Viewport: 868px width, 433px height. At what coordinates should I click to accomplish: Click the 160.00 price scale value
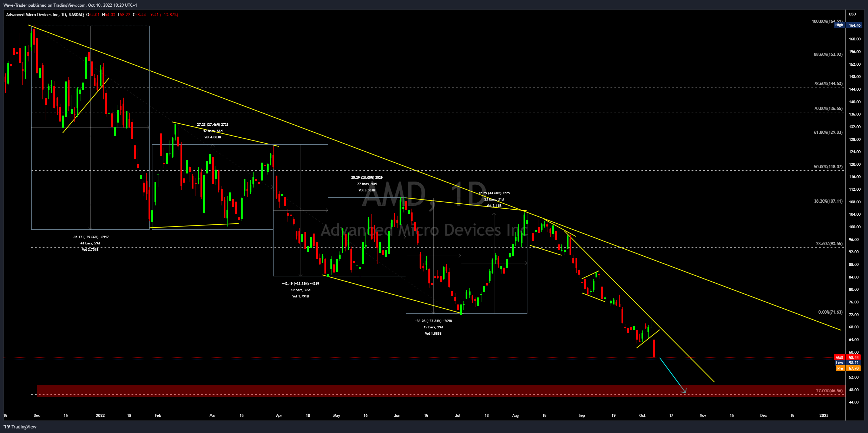coord(855,39)
